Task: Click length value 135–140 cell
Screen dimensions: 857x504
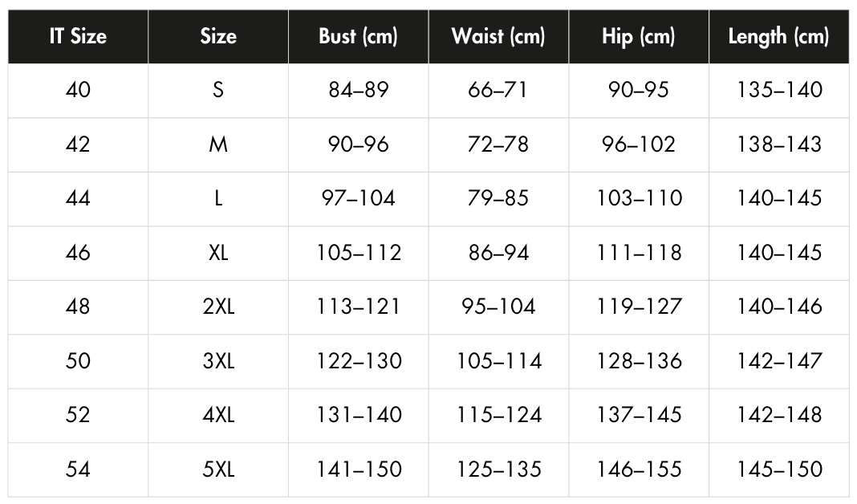Action: point(779,90)
